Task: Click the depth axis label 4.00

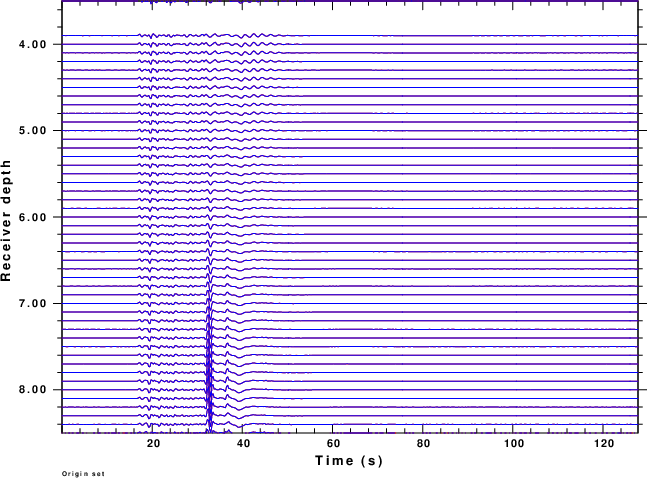Action: tap(33, 44)
